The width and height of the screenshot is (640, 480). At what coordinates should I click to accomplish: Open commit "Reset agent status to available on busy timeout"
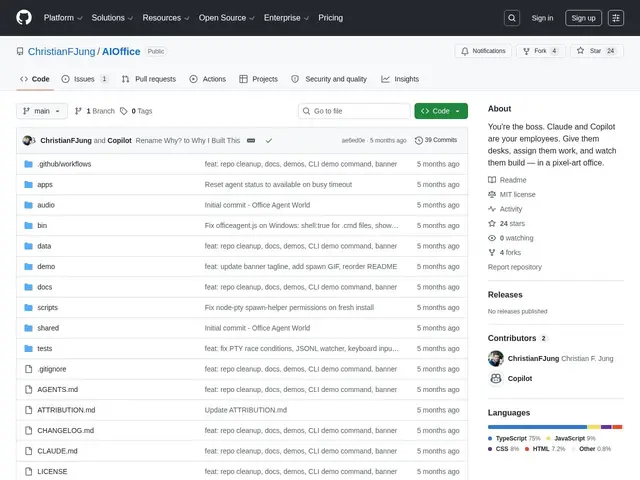(278, 184)
